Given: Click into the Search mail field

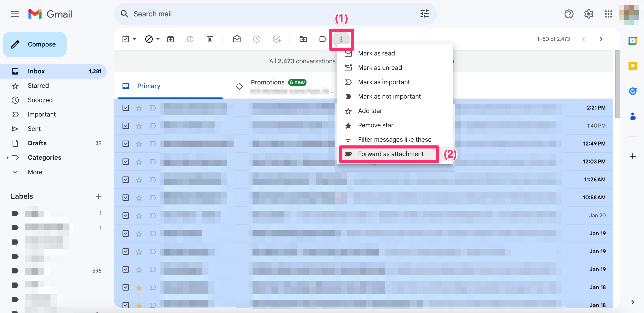Looking at the screenshot, I should 275,14.
